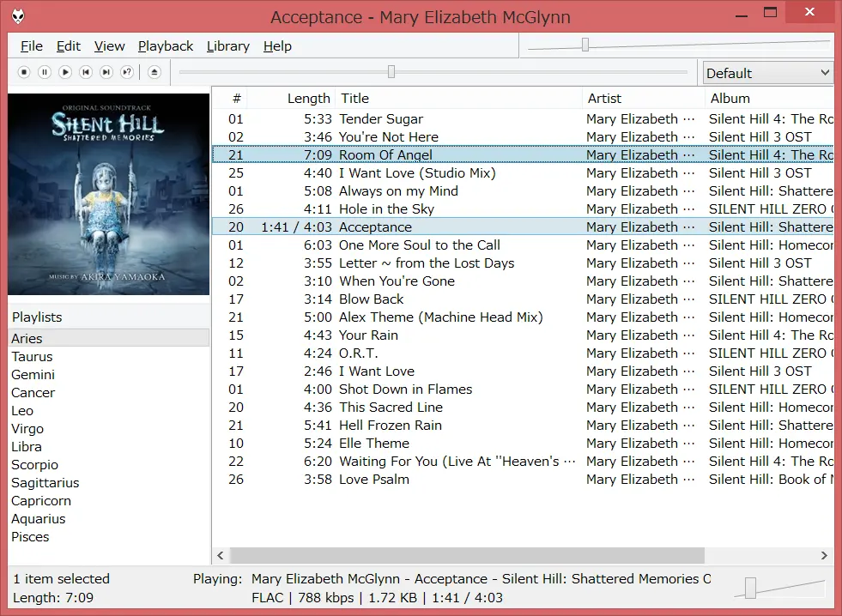Screen dimensions: 842x616
Task: Open the Edit menu
Action: coord(69,46)
